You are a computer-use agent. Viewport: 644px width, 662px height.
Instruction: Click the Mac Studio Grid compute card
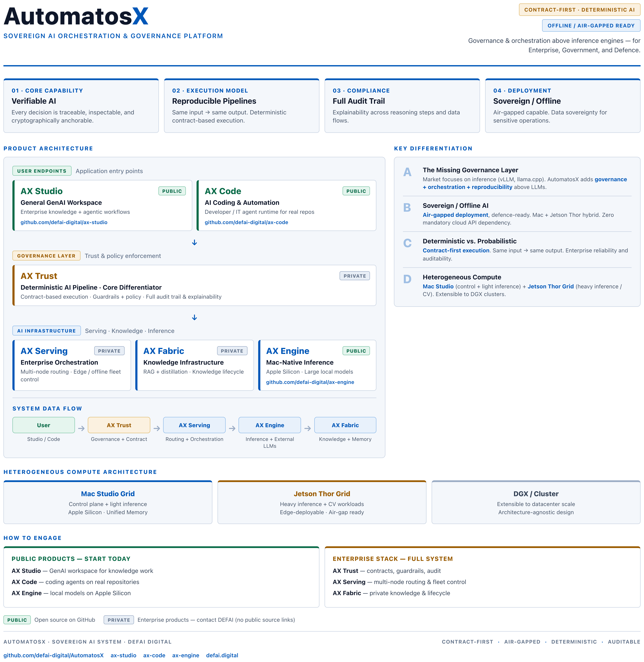click(x=108, y=502)
